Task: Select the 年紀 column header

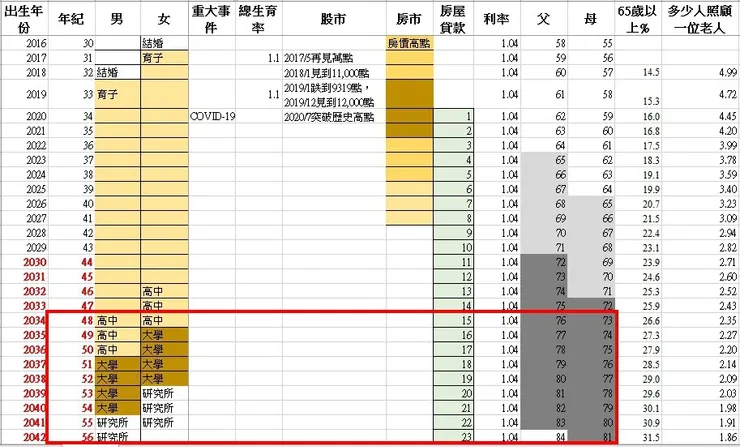Action: pyautogui.click(x=71, y=19)
